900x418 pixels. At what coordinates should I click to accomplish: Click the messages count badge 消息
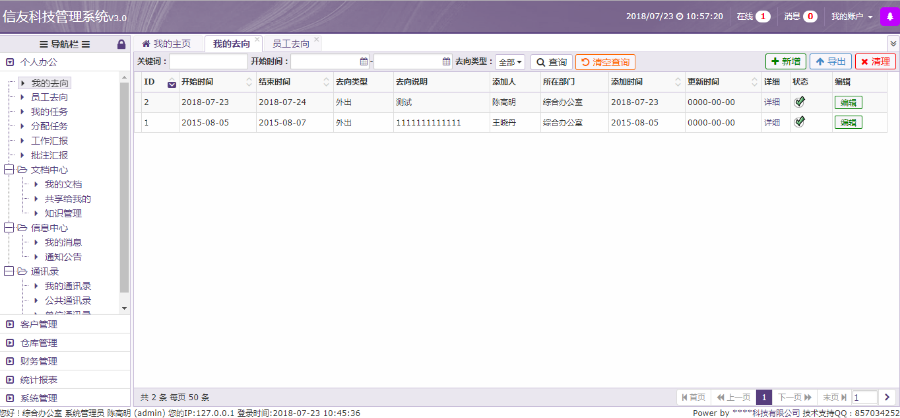coord(810,17)
